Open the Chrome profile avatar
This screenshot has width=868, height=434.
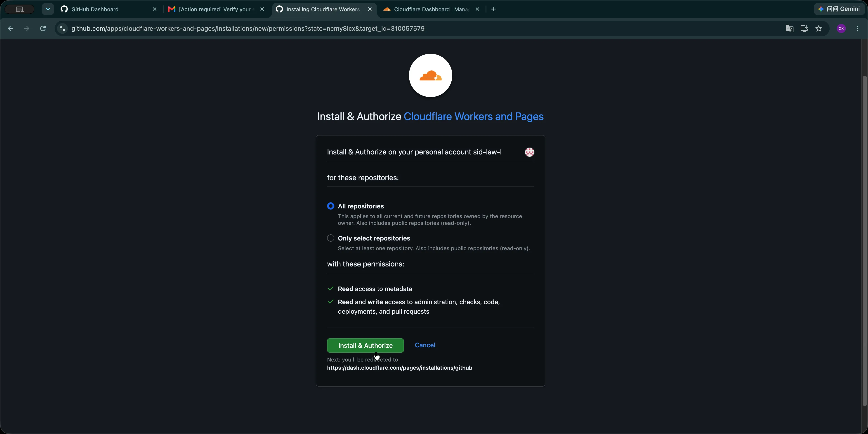click(841, 29)
